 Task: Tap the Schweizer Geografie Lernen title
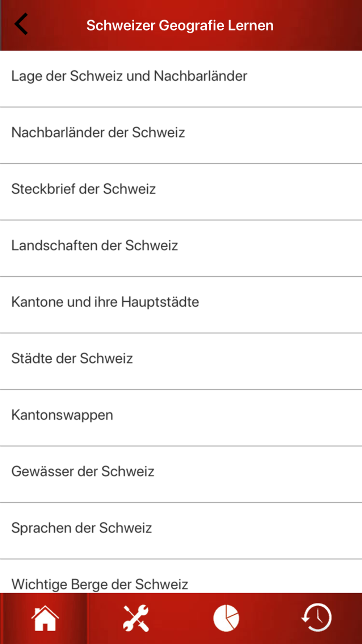click(x=180, y=25)
